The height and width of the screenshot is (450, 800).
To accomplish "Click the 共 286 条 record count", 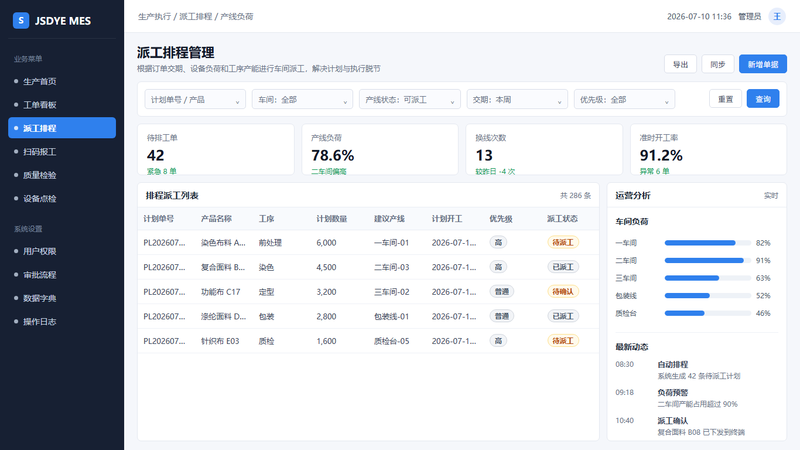I will pyautogui.click(x=576, y=195).
